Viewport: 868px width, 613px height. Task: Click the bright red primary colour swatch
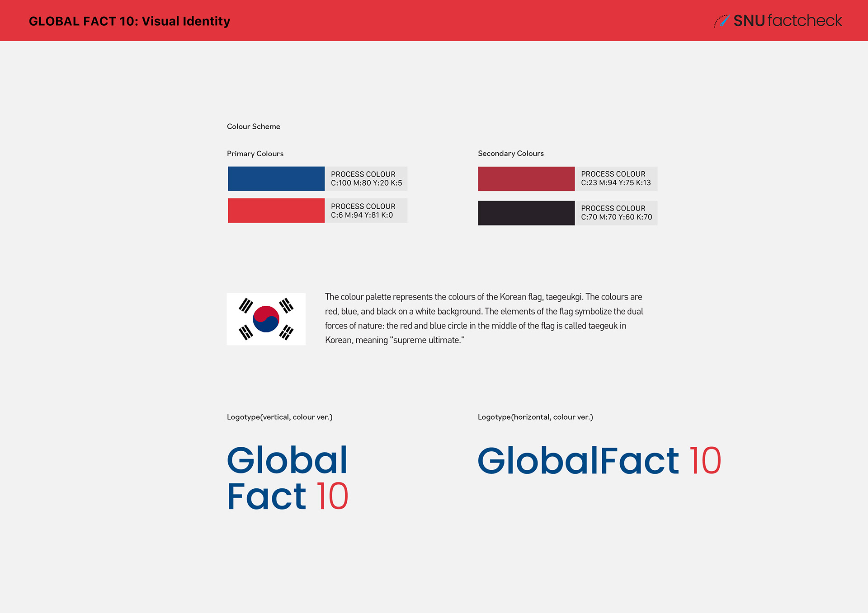point(276,211)
